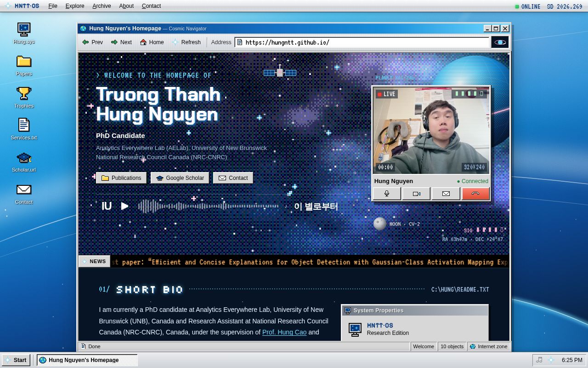Hang up the call with red button

(475, 194)
